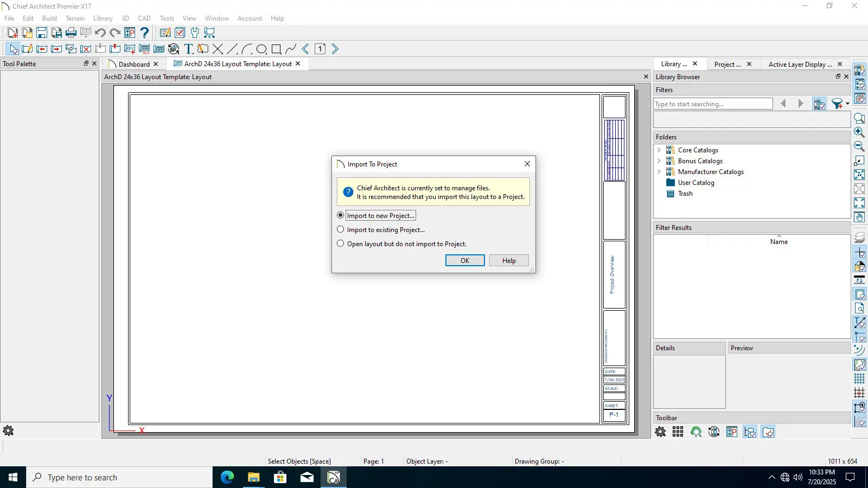Click the Delete Page icon with red X
Image resolution: width=868 pixels, height=488 pixels.
tap(86, 49)
